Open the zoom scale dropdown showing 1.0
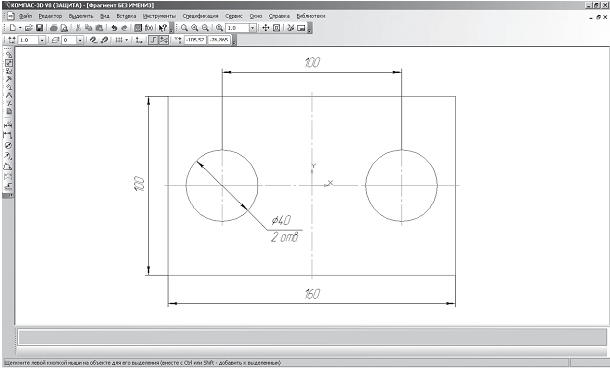The width and height of the screenshot is (610, 368). pyautogui.click(x=252, y=28)
